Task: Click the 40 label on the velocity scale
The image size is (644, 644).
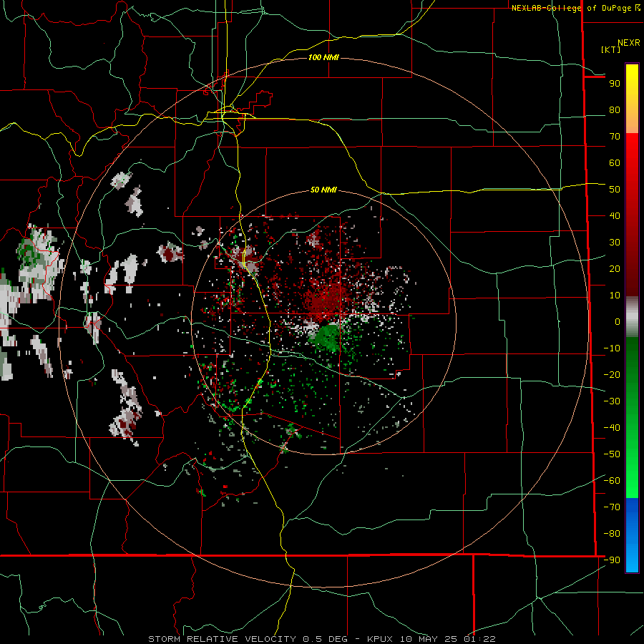Action: (x=615, y=216)
